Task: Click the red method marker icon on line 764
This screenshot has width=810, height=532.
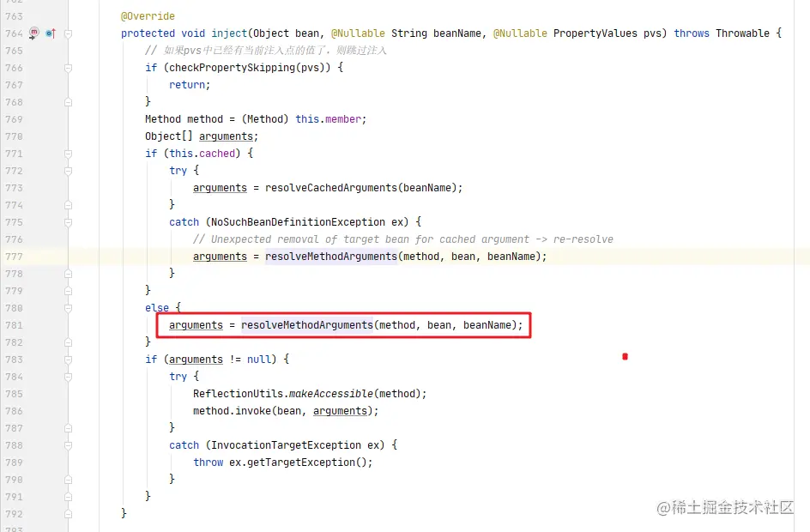Action: [x=34, y=33]
